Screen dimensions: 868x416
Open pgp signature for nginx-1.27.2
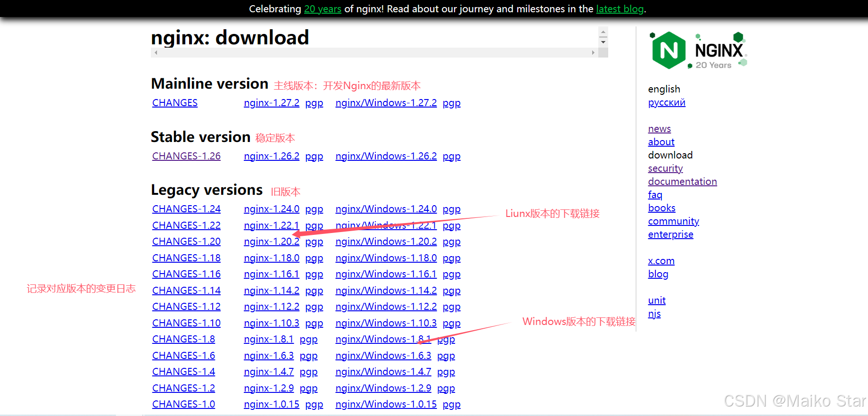(x=314, y=103)
